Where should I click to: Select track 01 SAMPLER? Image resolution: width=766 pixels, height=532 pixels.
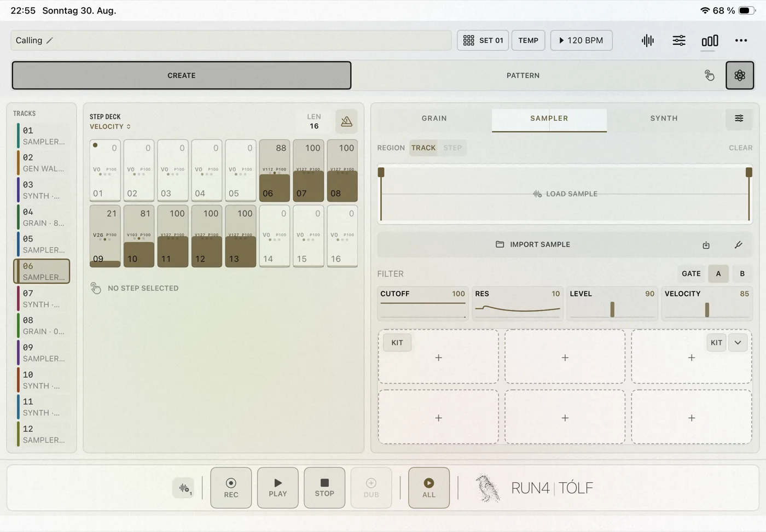[x=42, y=136]
